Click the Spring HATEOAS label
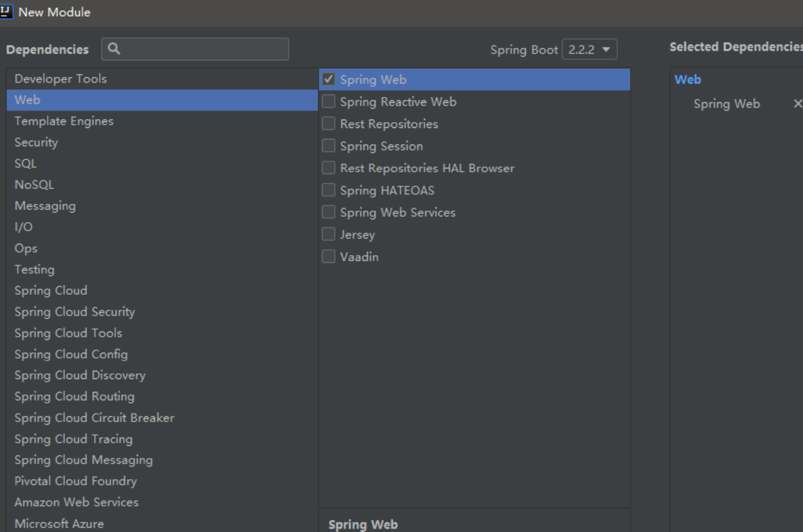Screen dimensions: 803x532 click(x=387, y=191)
